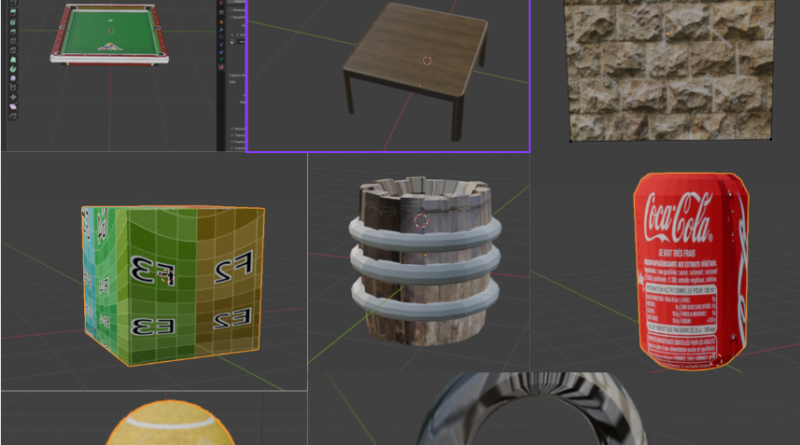Click the yellow tennis ball model
The image size is (800, 445).
(170, 423)
